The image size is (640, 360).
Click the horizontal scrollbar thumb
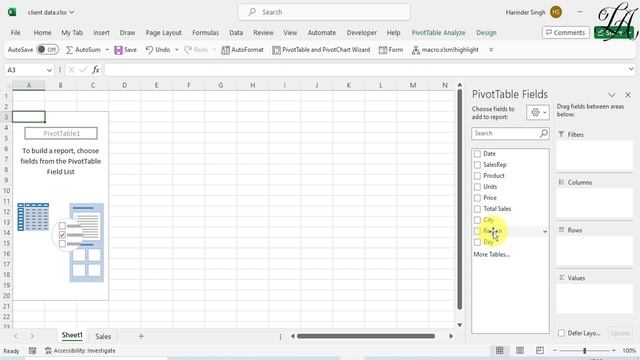click(x=366, y=336)
